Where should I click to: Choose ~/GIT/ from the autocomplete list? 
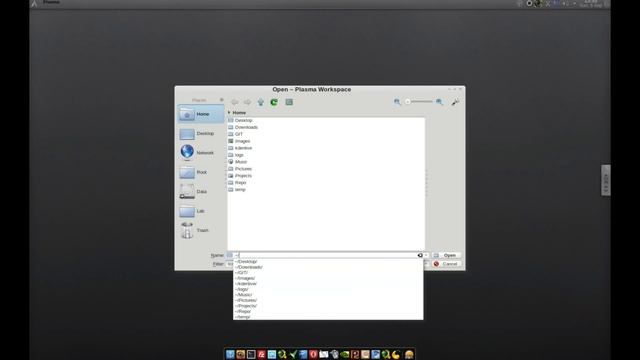pos(328,273)
